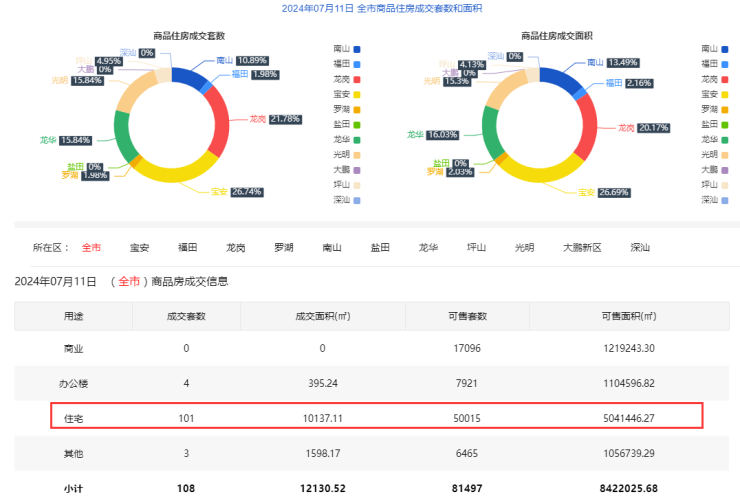Switch to the 宝安 district filter tab
The image size is (740, 501).
139,247
